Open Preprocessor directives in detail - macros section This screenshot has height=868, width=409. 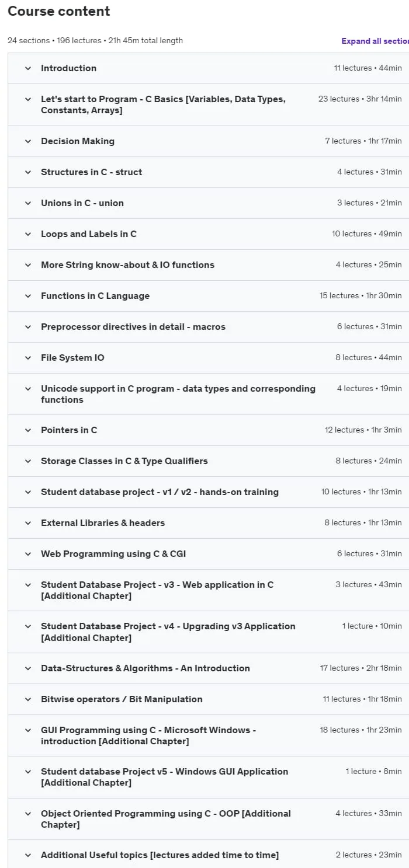[133, 327]
